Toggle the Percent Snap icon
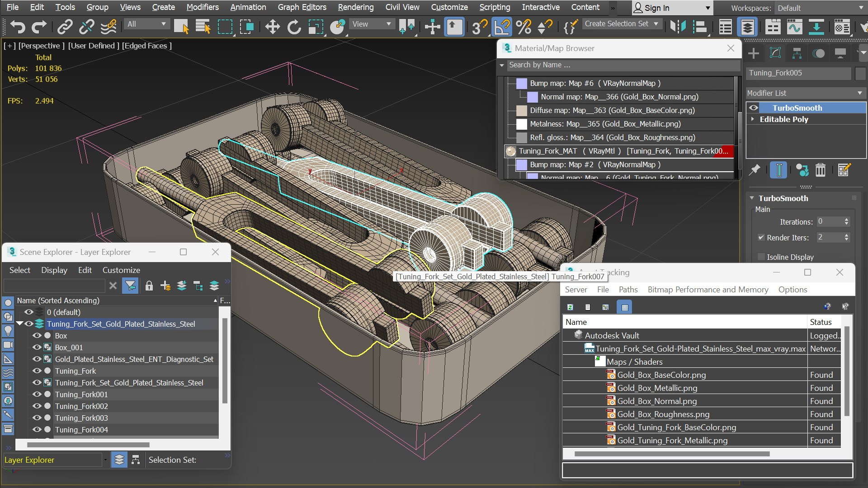Viewport: 868px width, 488px height. point(524,27)
